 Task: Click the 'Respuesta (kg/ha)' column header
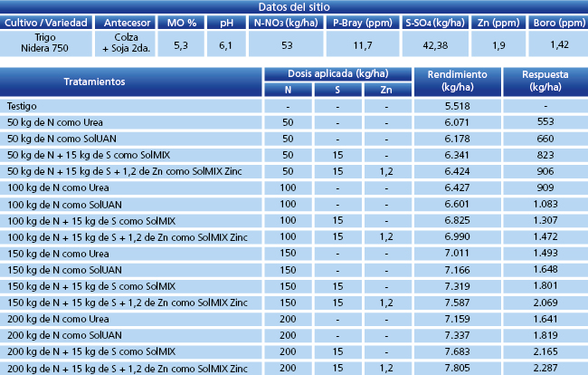coord(545,82)
